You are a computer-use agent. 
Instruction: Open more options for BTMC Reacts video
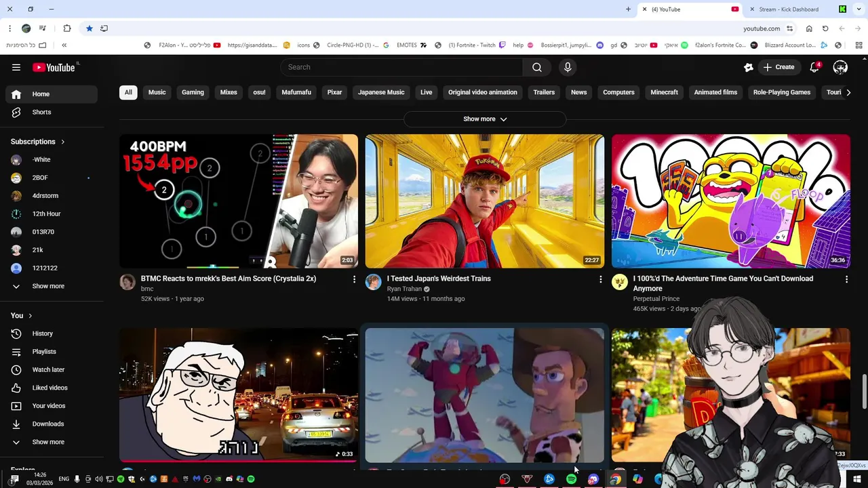click(354, 279)
